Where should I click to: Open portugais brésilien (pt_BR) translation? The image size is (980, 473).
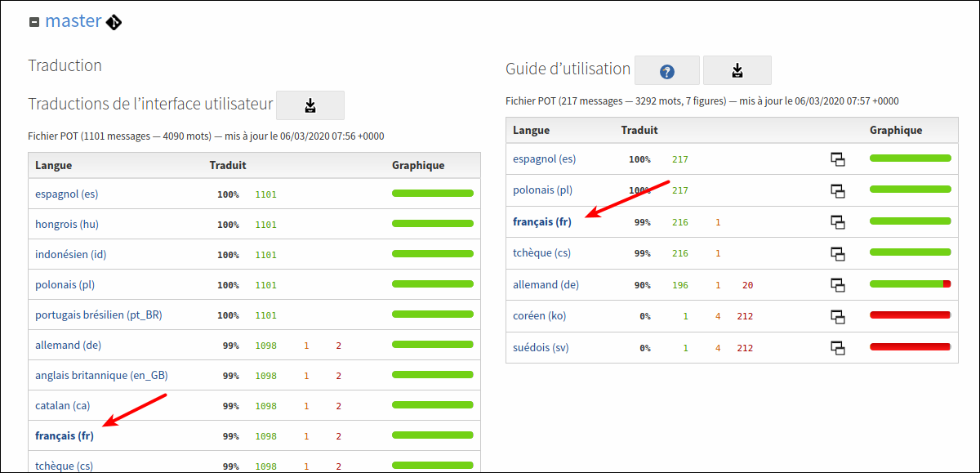point(98,315)
